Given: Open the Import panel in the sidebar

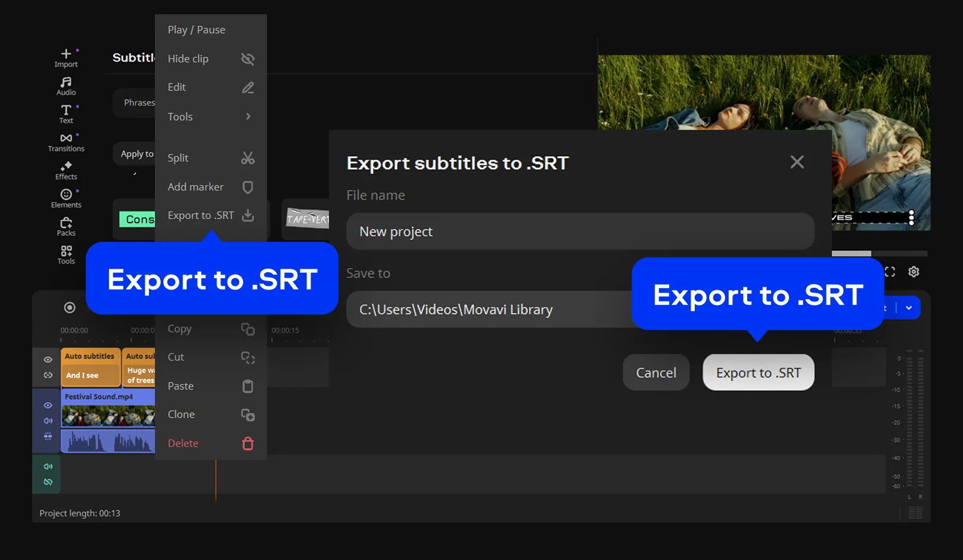Looking at the screenshot, I should pos(66,58).
